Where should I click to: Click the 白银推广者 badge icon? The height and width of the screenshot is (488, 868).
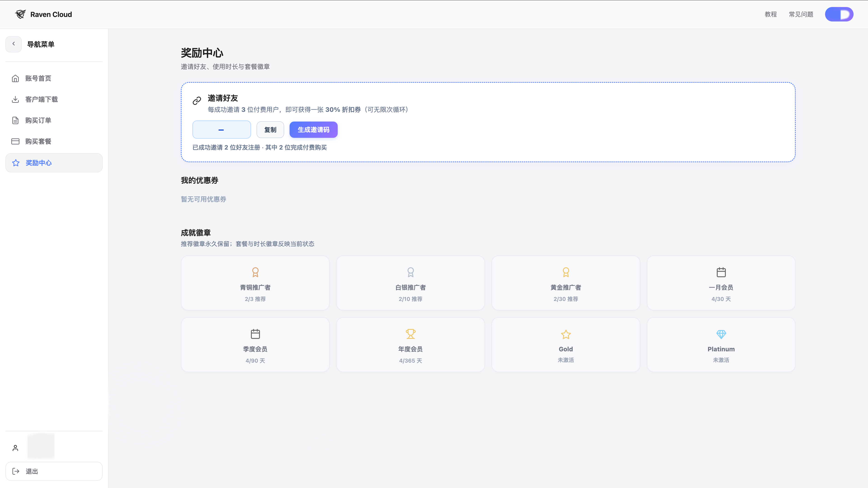[410, 272]
